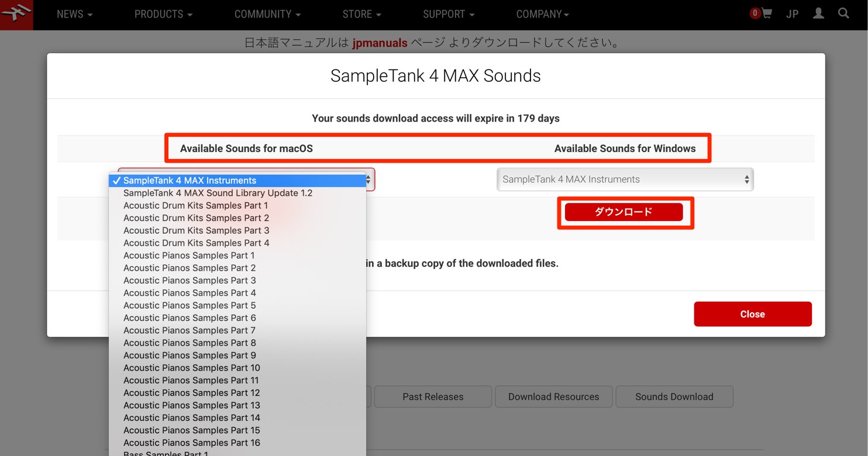Follow the jpmanuals link
The width and height of the screenshot is (868, 456).
(380, 43)
